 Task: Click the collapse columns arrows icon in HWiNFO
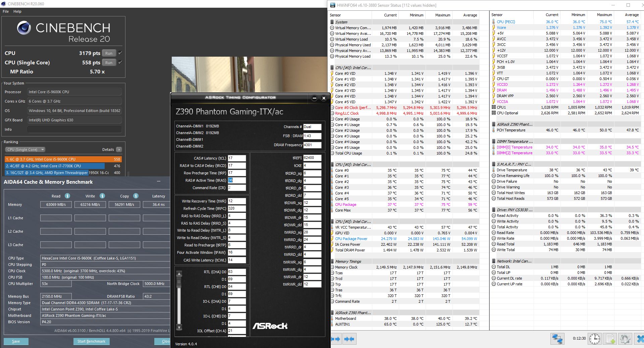click(x=349, y=339)
